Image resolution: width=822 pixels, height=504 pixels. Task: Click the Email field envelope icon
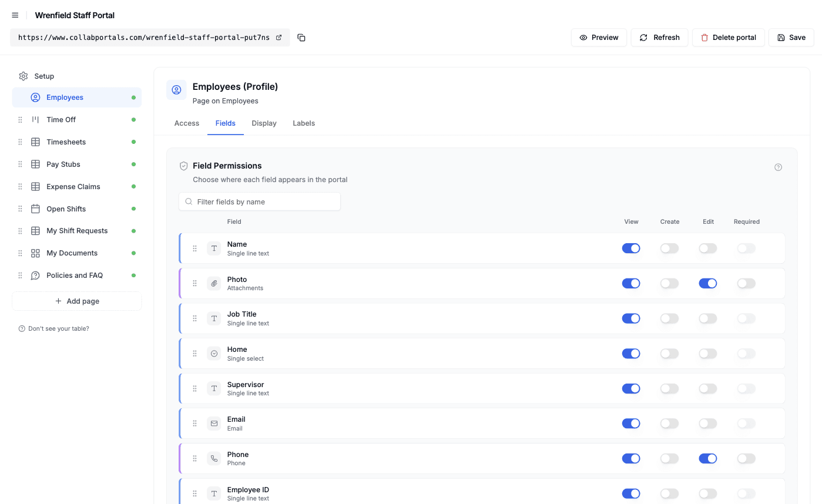214,424
